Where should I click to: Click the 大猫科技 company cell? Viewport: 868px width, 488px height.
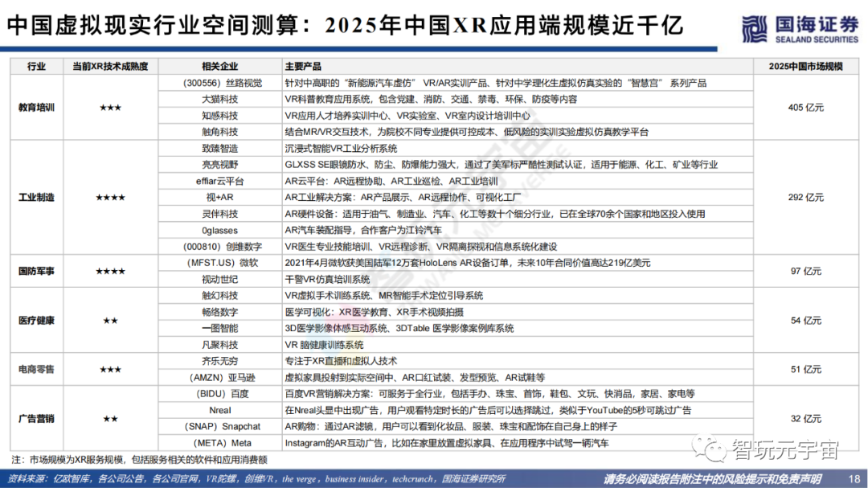[219, 99]
